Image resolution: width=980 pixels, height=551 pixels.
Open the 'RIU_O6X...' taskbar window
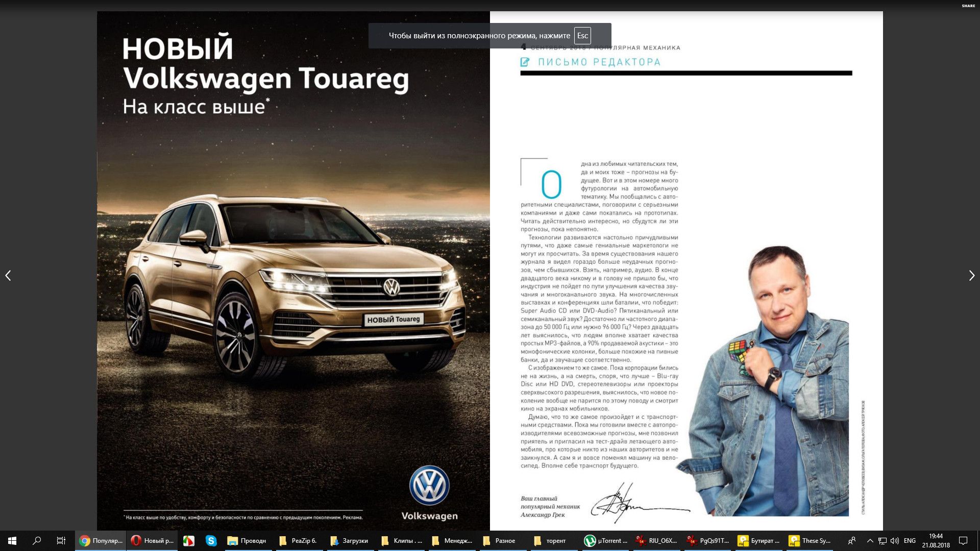(656, 541)
